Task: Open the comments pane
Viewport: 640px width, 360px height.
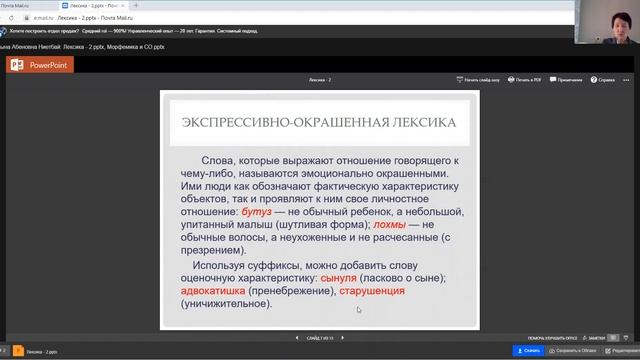Action: coord(566,80)
